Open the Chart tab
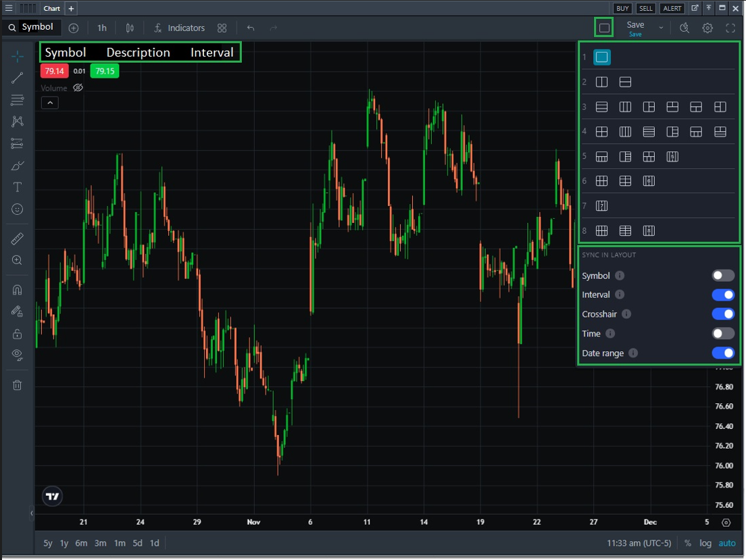Screen dimensions: 746x560 51,9
